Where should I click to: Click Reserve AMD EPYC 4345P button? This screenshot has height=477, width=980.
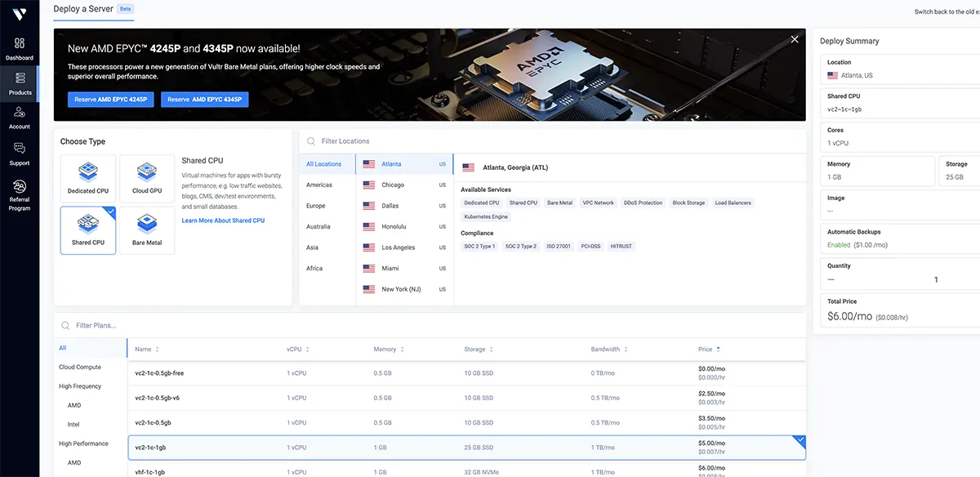click(x=205, y=99)
